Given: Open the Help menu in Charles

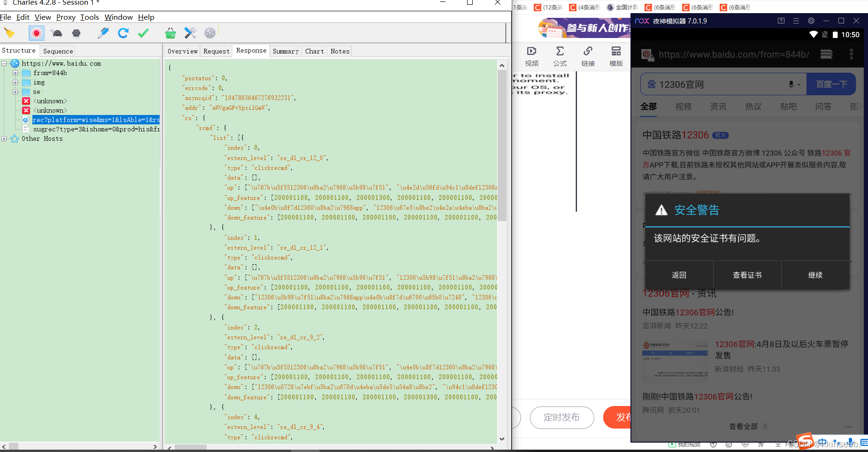Looking at the screenshot, I should (x=146, y=17).
